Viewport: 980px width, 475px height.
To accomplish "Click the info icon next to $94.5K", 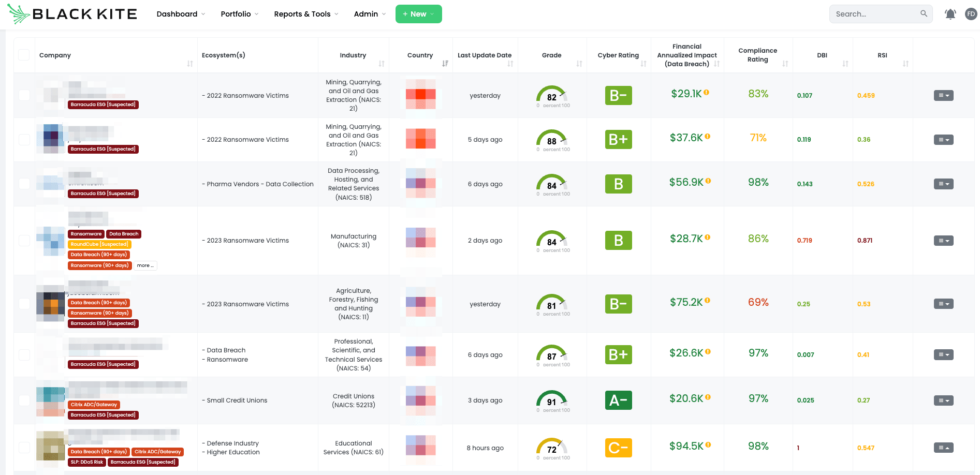I will 708,444.
